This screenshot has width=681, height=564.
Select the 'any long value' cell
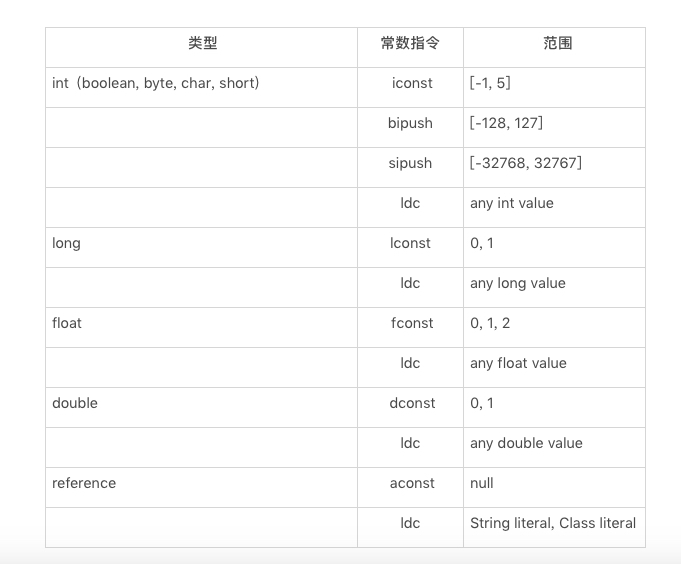[x=517, y=283]
